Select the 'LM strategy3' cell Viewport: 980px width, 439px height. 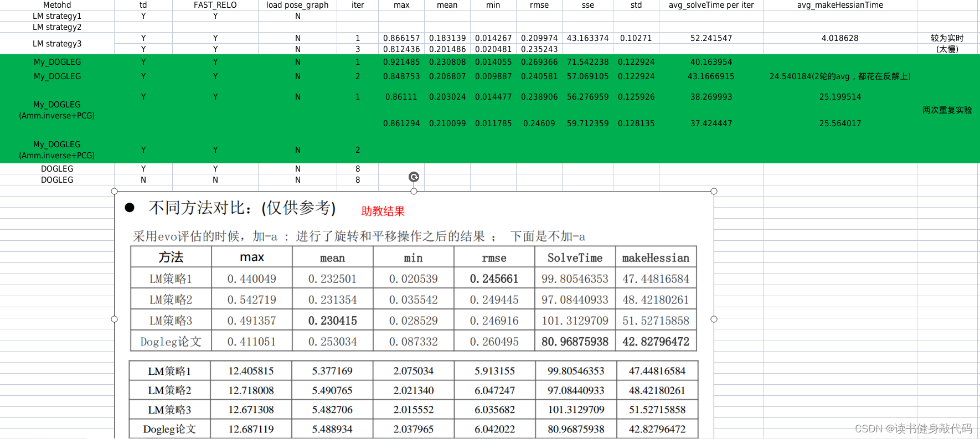click(57, 44)
